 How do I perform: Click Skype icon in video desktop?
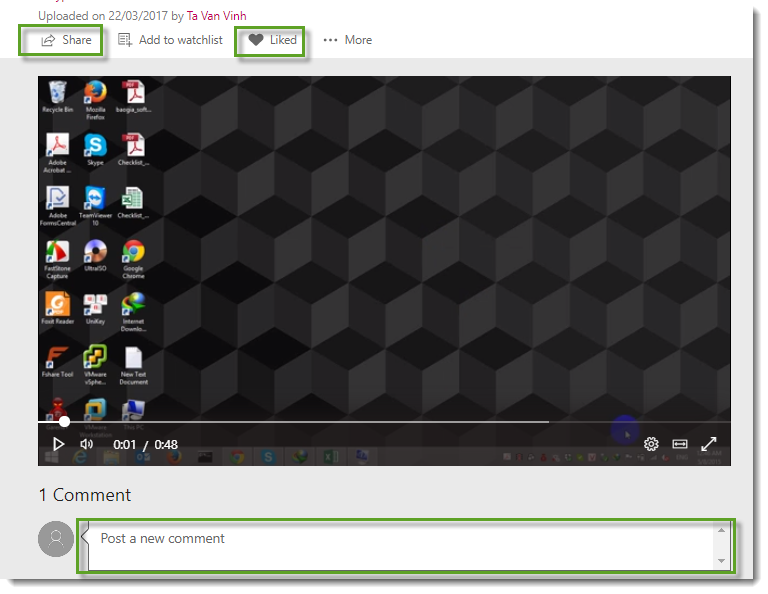click(x=95, y=147)
